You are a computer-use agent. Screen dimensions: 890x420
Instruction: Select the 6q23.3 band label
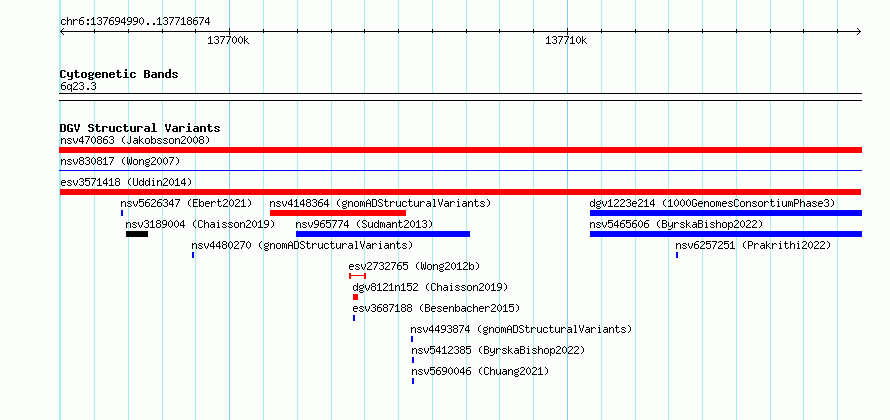click(78, 86)
